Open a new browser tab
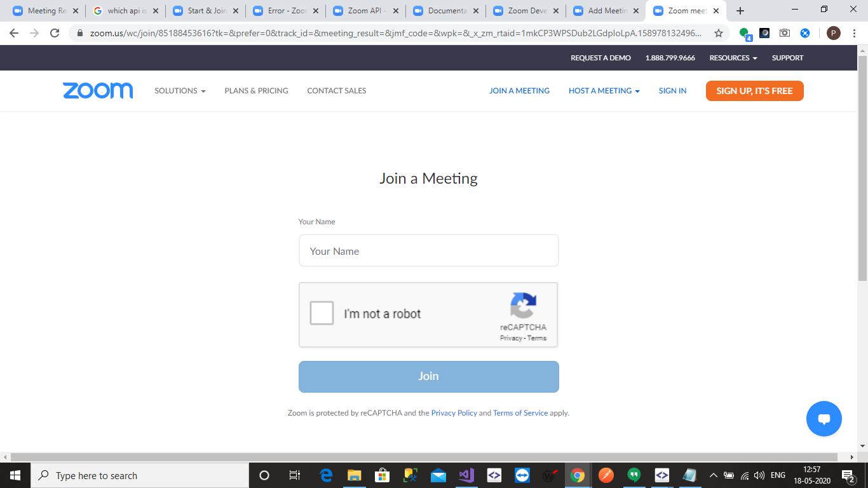The width and height of the screenshot is (868, 488). coord(740,11)
